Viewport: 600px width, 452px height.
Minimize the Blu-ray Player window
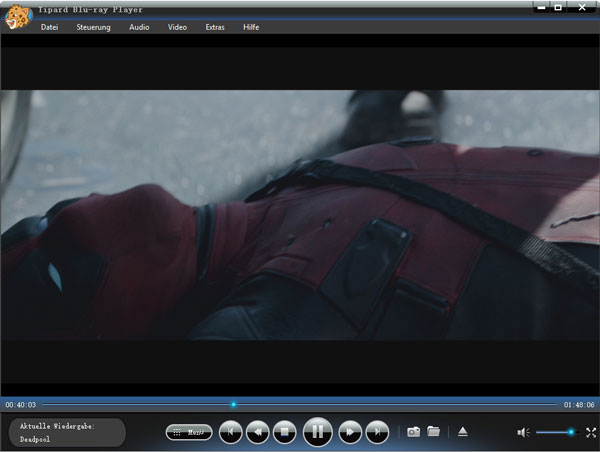pyautogui.click(x=541, y=7)
